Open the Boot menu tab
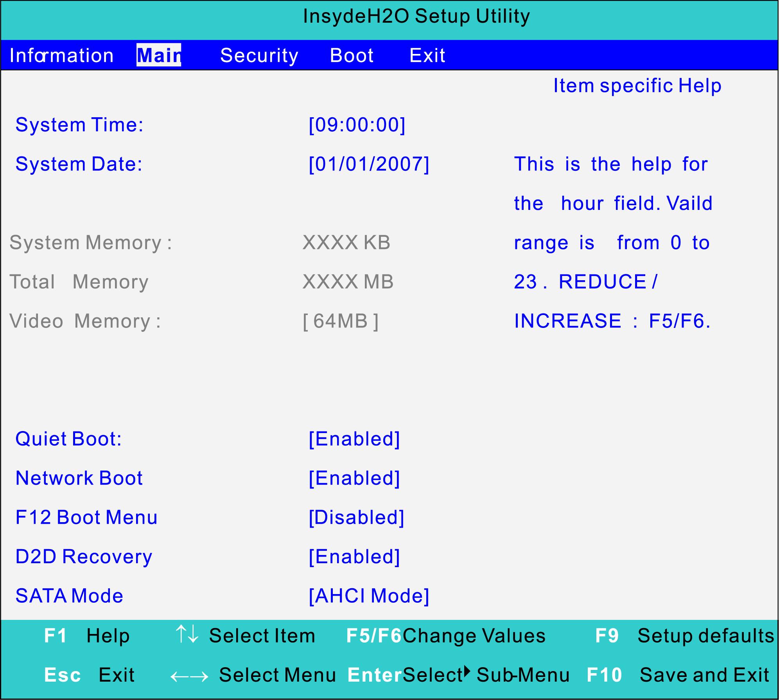 tap(351, 55)
